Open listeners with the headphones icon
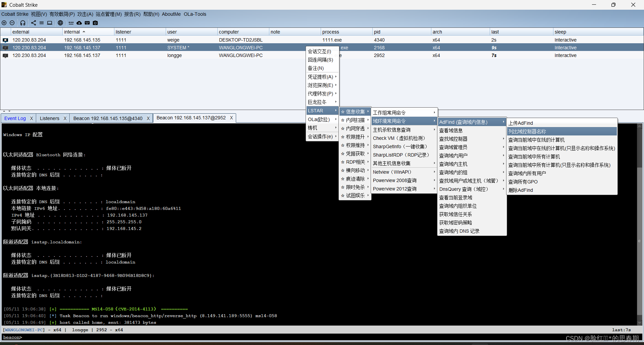 (x=23, y=23)
